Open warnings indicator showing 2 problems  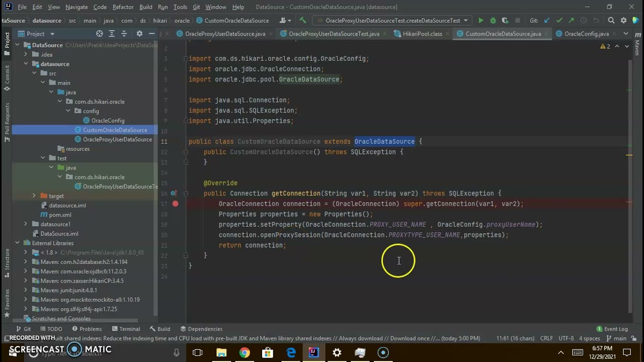(605, 46)
